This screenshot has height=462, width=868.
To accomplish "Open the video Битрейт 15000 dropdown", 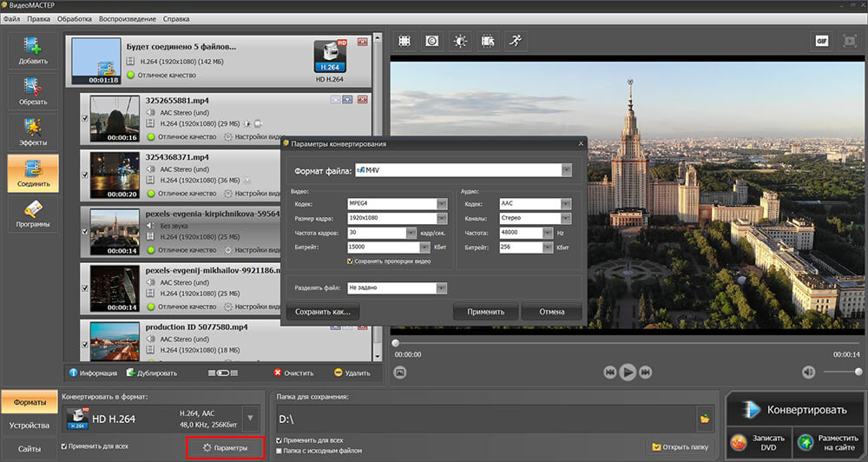I will (424, 247).
